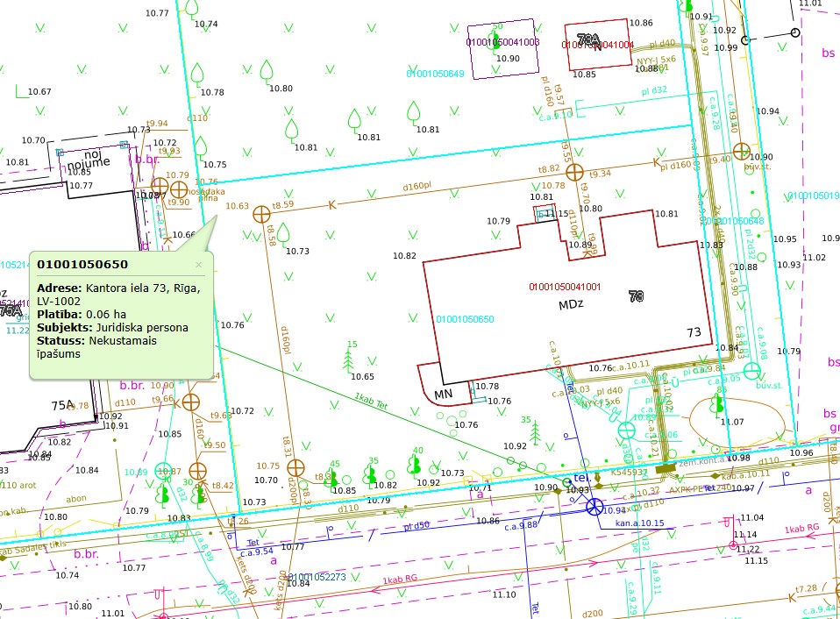Click the Platība 0.06 ha line
Viewport: 840px width, 619px height.
point(82,314)
